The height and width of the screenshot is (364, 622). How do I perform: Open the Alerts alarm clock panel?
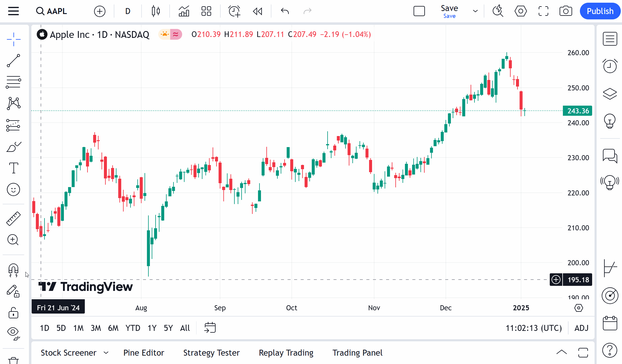point(610,66)
